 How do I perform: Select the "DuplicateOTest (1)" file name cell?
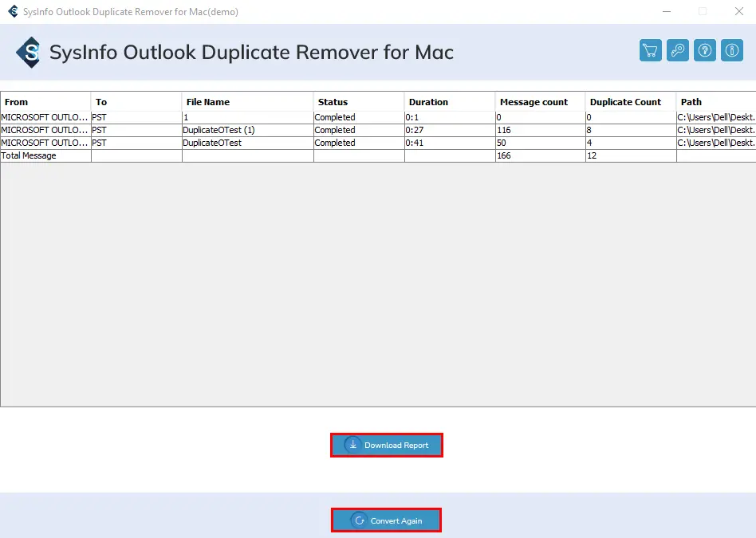[x=248, y=130]
